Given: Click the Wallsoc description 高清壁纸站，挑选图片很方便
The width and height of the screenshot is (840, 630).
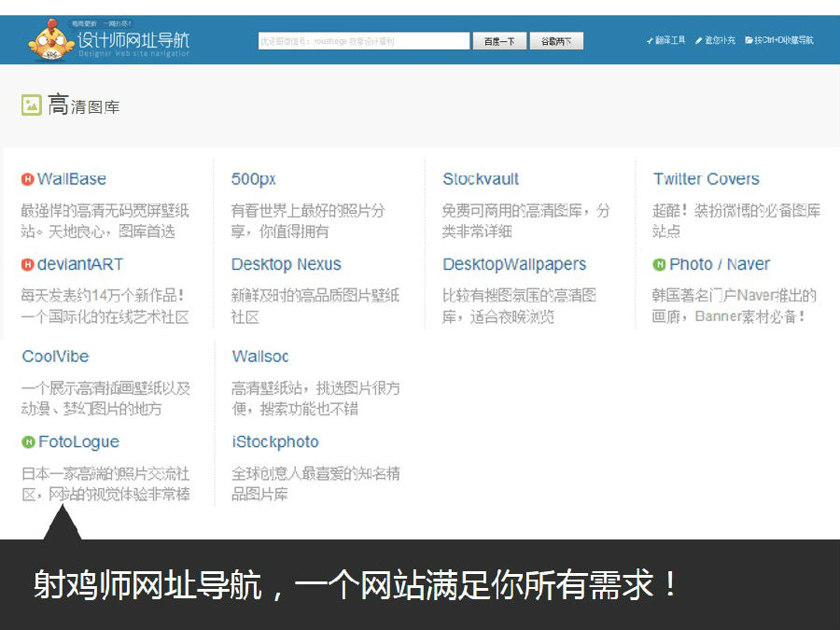Looking at the screenshot, I should [316, 398].
